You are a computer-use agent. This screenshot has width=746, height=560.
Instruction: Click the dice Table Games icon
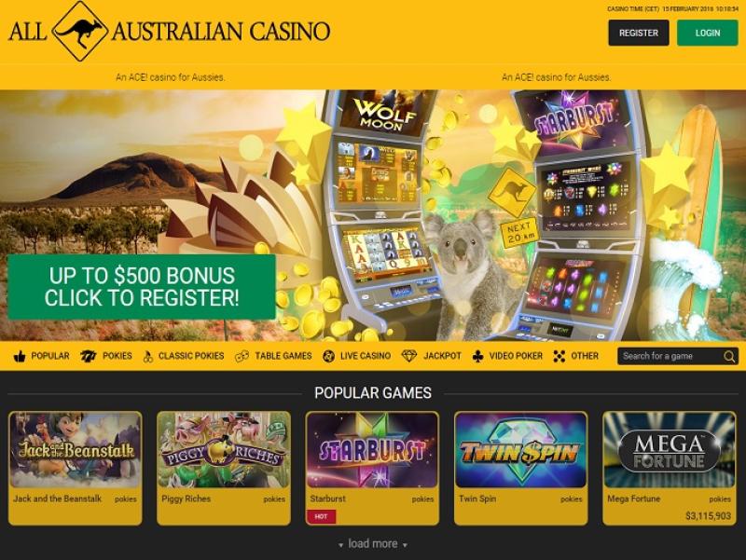point(242,356)
